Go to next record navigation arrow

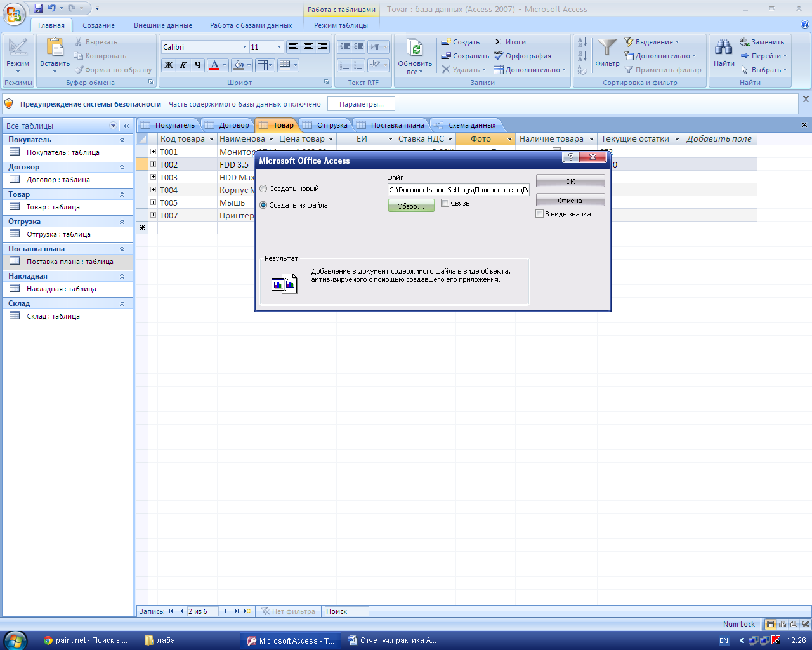point(226,611)
